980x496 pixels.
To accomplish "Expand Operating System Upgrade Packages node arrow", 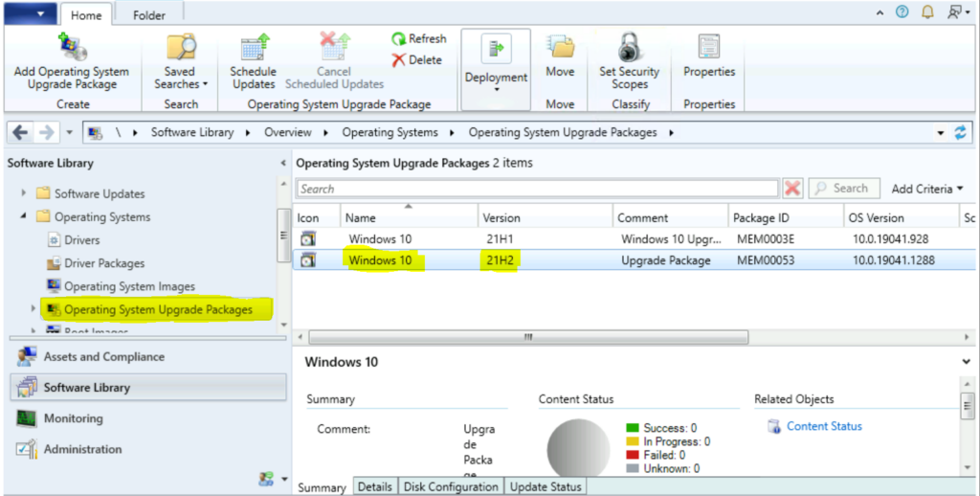I will pyautogui.click(x=33, y=309).
